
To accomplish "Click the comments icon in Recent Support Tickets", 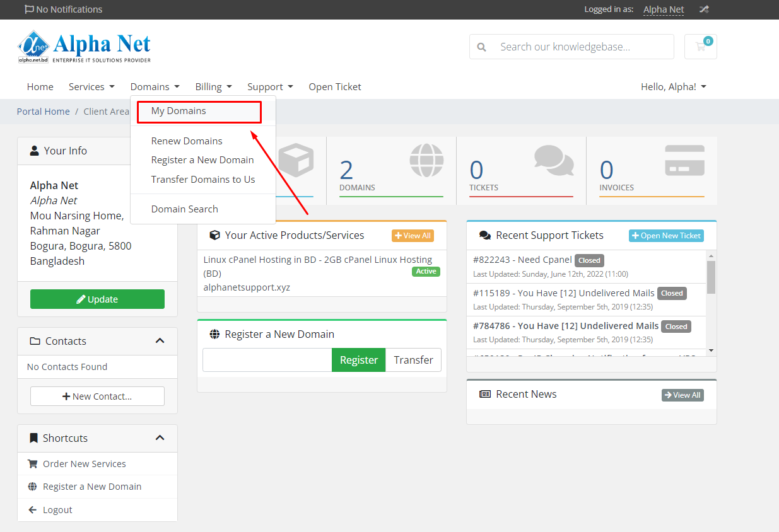I will pyautogui.click(x=485, y=235).
